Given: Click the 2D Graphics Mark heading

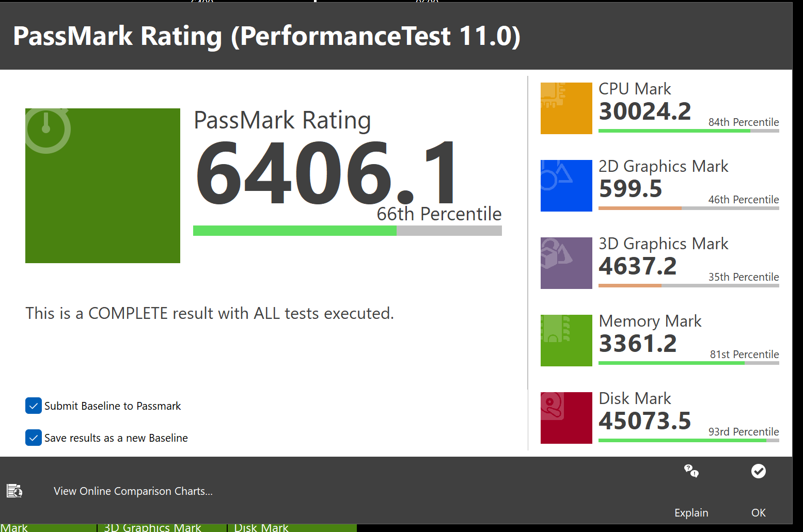Looking at the screenshot, I should (664, 166).
